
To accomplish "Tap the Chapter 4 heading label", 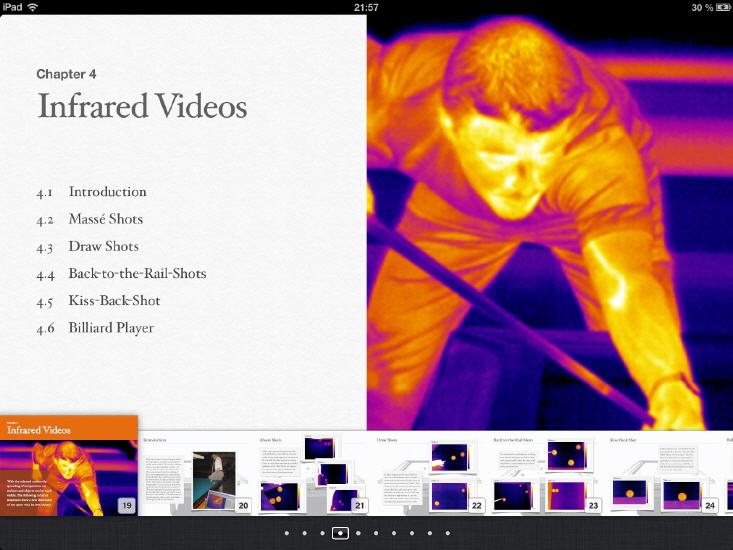I will tap(66, 74).
